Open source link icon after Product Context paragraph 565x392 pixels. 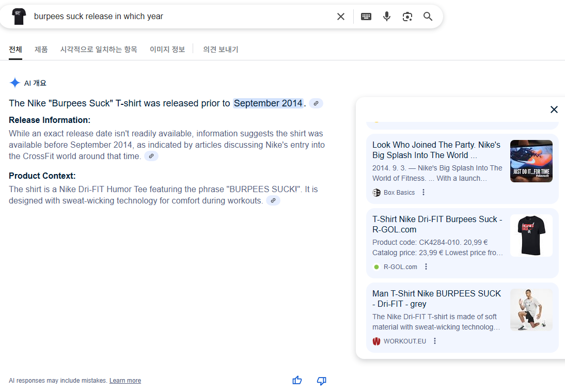click(x=273, y=201)
